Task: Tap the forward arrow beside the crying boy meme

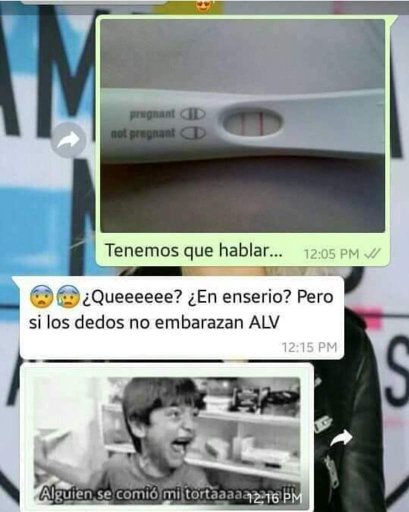Action: [x=340, y=439]
